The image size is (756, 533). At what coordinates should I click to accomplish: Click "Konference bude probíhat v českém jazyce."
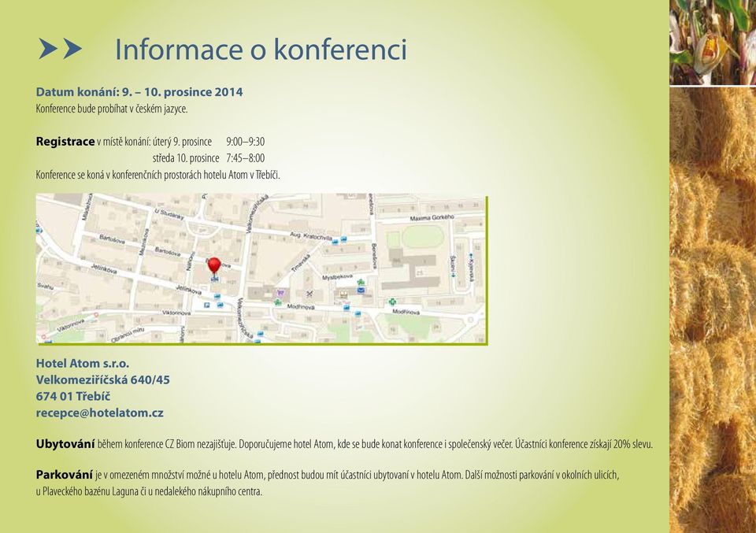click(112, 109)
